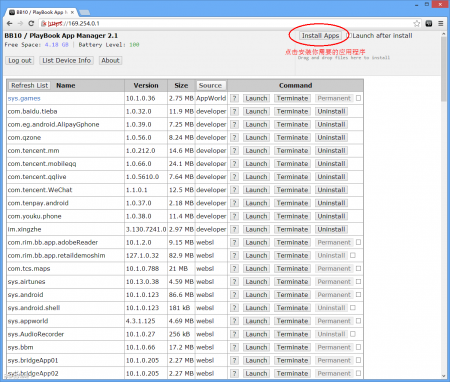Show info '?' for com.qzone
Viewport: 450px width, 382px height.
234,137
